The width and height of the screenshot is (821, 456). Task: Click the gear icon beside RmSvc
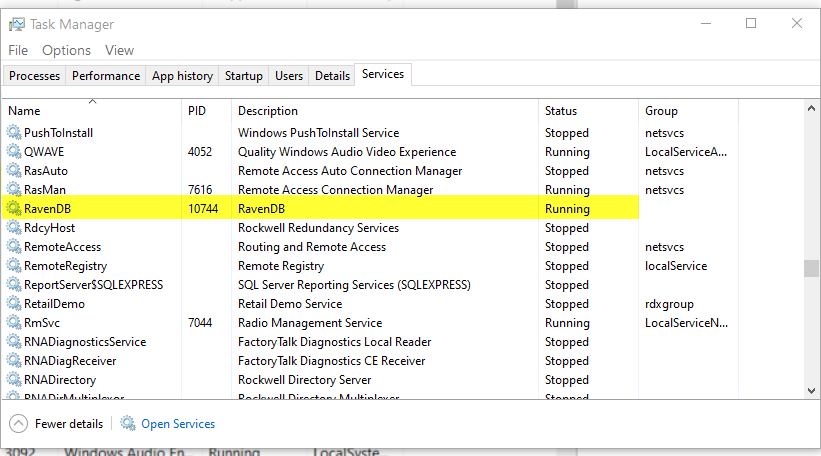(14, 322)
